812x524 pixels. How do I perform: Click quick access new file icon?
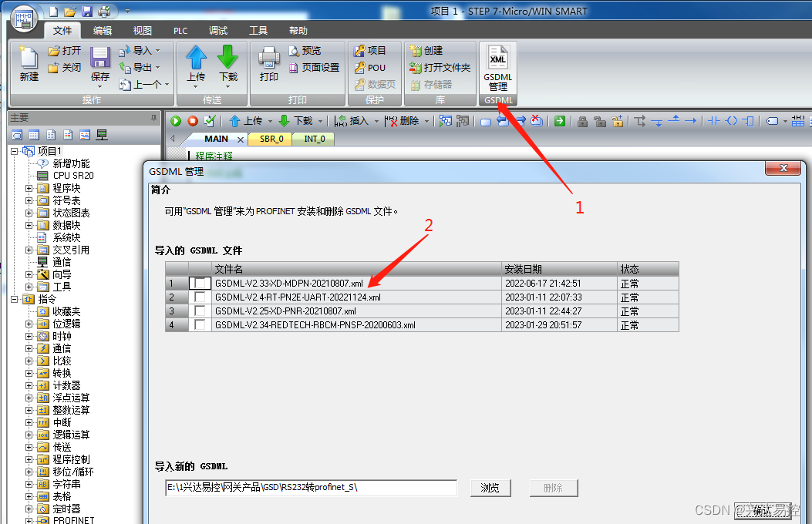[54, 11]
